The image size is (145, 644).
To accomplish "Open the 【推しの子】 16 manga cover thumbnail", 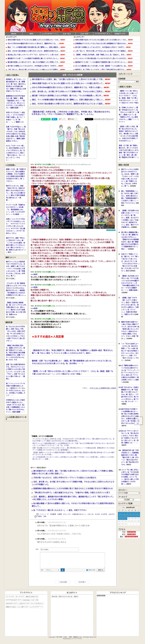I will (41, 218).
